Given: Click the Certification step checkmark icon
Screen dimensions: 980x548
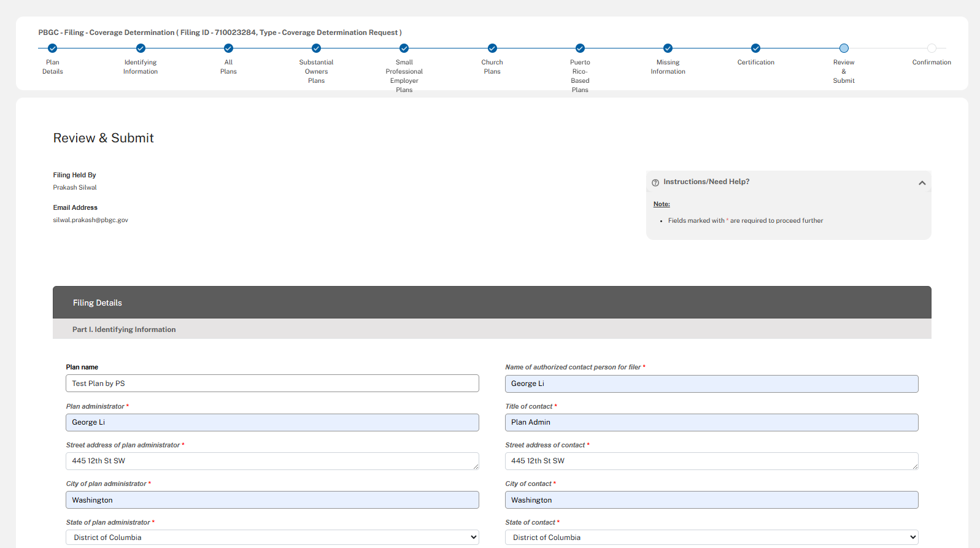Looking at the screenshot, I should [x=755, y=48].
